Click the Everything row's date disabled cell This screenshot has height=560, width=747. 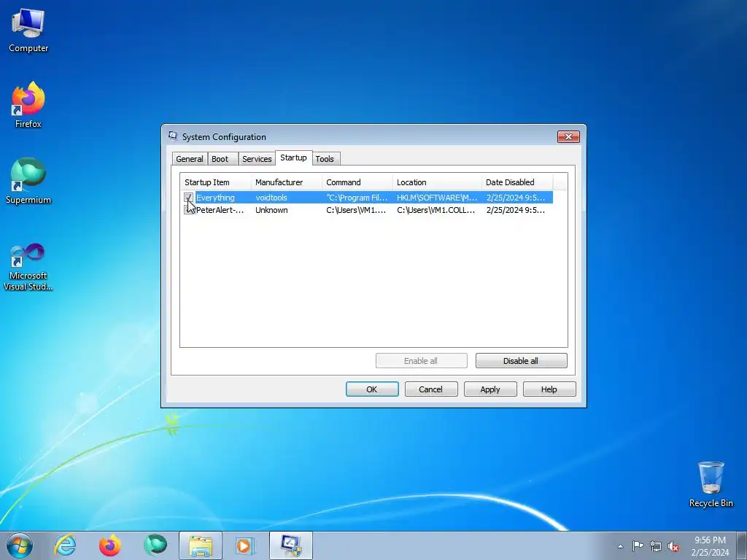click(x=516, y=198)
